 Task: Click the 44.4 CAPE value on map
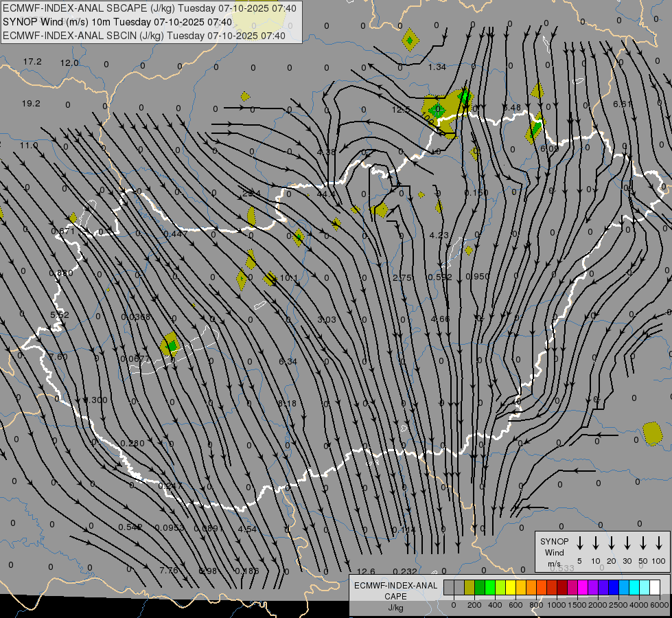(x=326, y=194)
